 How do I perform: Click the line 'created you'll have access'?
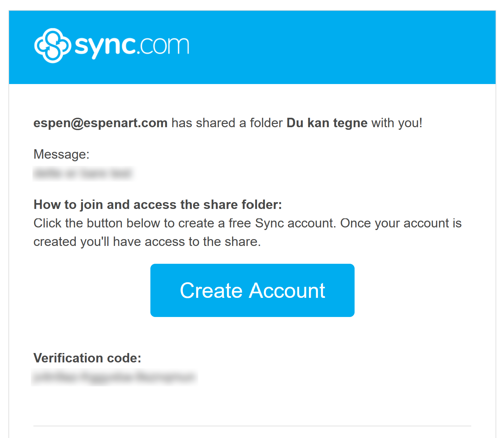[147, 242]
